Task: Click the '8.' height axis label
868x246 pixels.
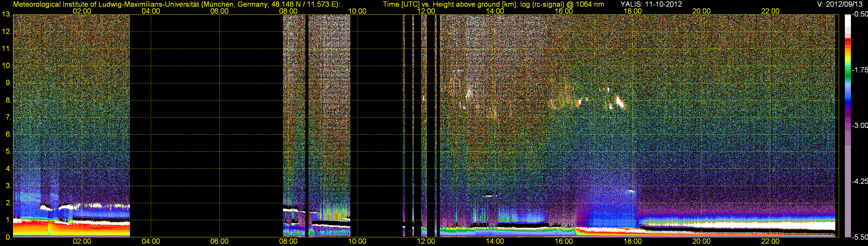Action: coord(8,100)
